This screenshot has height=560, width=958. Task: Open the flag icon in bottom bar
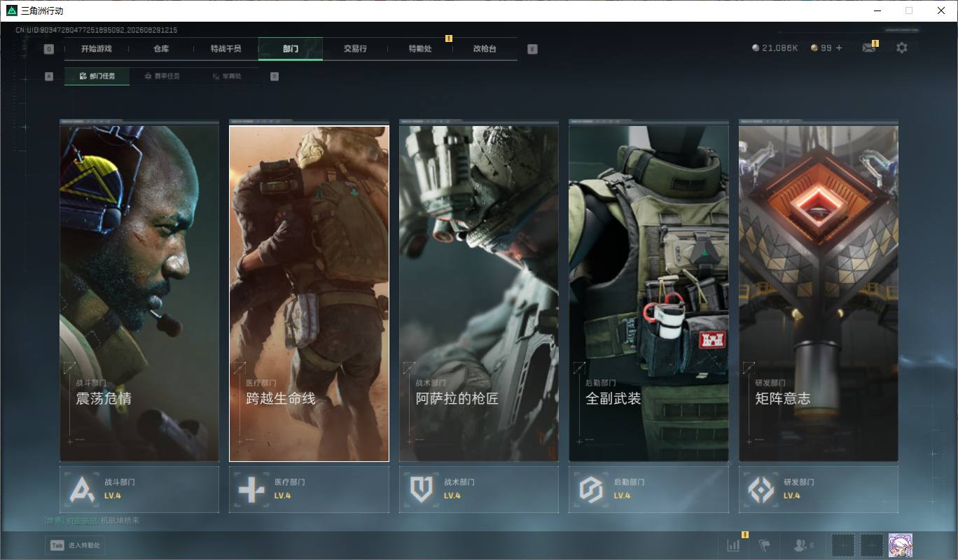(765, 545)
